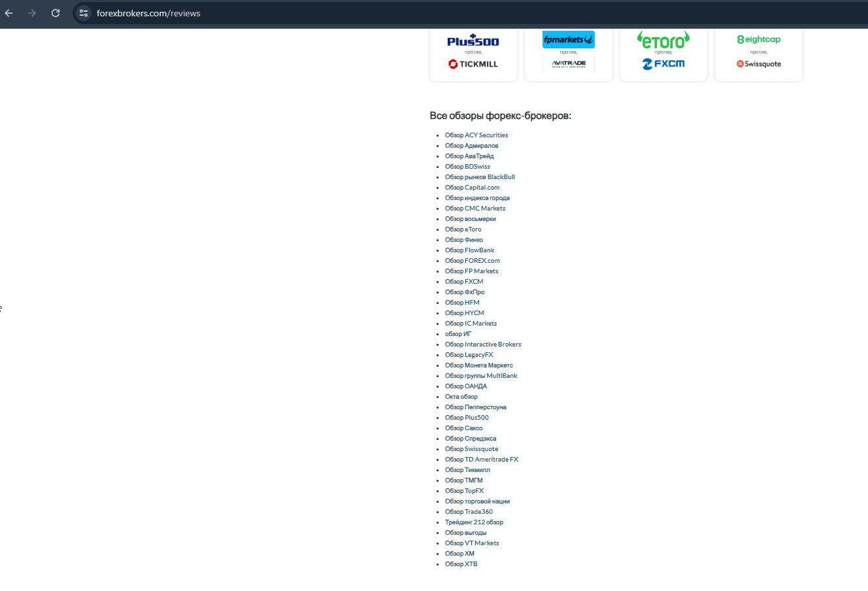Open the Обзор TopFX link
This screenshot has height=591, width=868.
[465, 491]
